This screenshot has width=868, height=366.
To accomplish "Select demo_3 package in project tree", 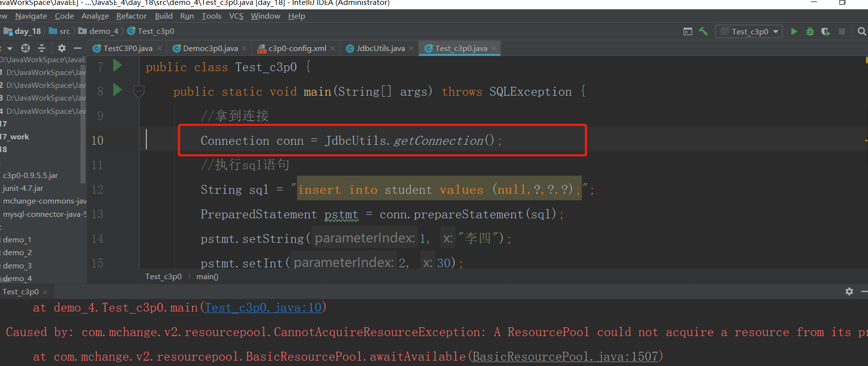I will [x=17, y=266].
